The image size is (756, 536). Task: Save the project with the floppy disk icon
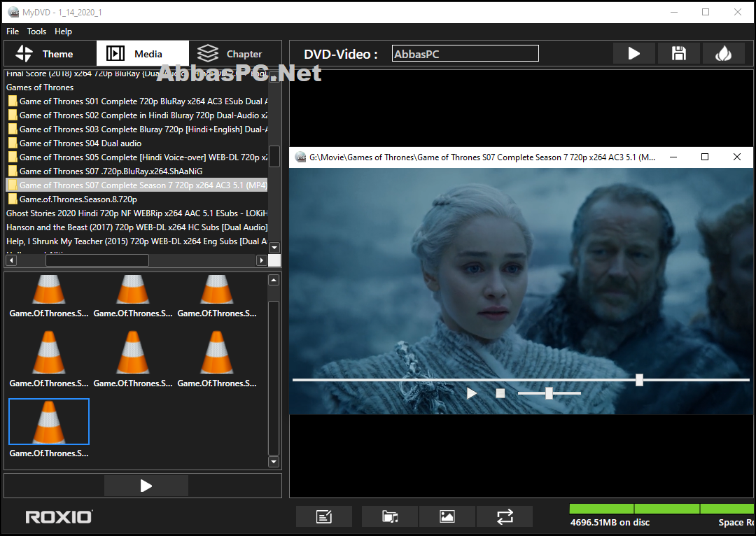[x=679, y=53]
